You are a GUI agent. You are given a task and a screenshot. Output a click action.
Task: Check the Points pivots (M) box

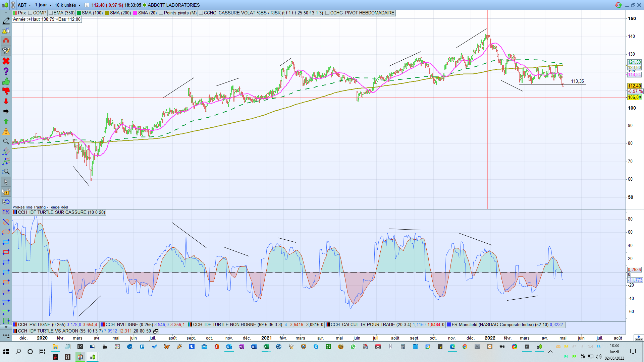(x=161, y=13)
